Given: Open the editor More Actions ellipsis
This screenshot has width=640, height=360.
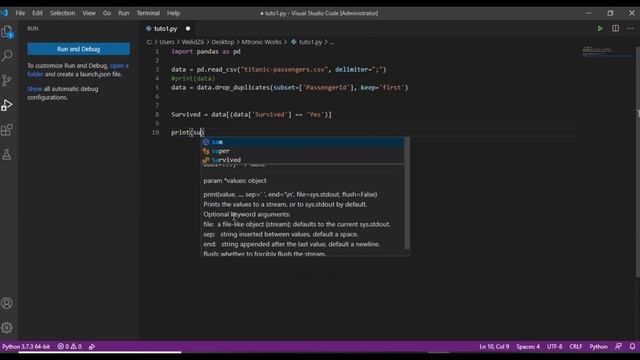Looking at the screenshot, I should tap(630, 29).
